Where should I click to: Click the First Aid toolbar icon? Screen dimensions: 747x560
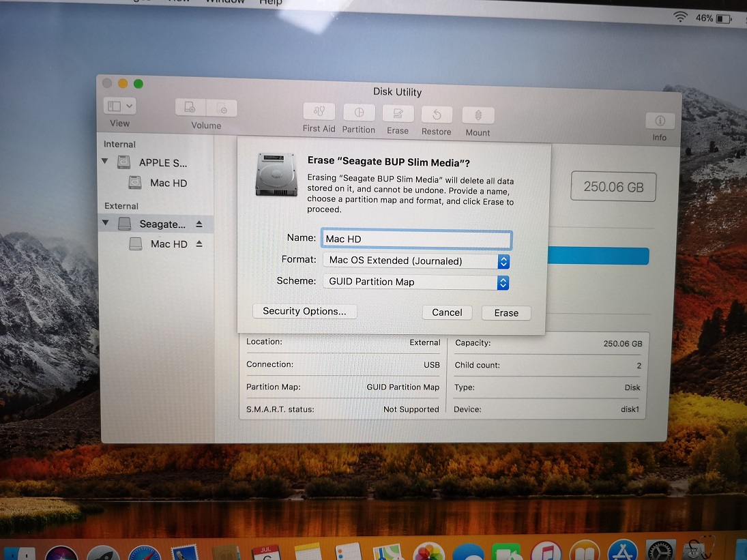tap(319, 112)
